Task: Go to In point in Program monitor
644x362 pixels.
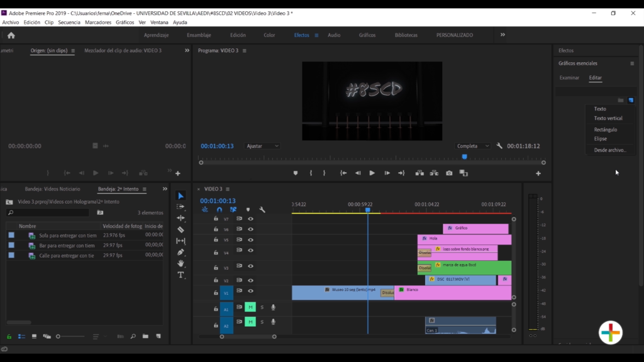Action: [343, 173]
